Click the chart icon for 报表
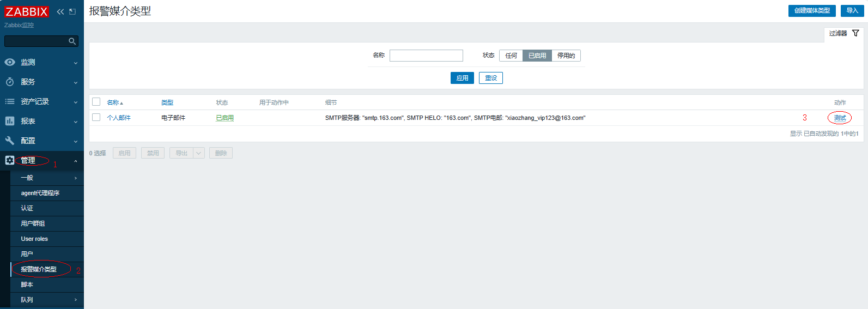 tap(10, 121)
